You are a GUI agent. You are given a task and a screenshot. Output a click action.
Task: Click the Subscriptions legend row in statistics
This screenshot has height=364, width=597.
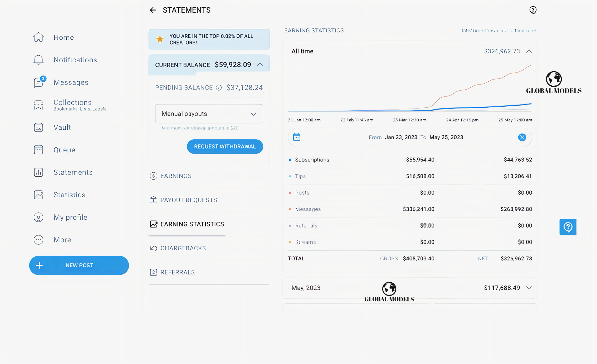click(312, 160)
